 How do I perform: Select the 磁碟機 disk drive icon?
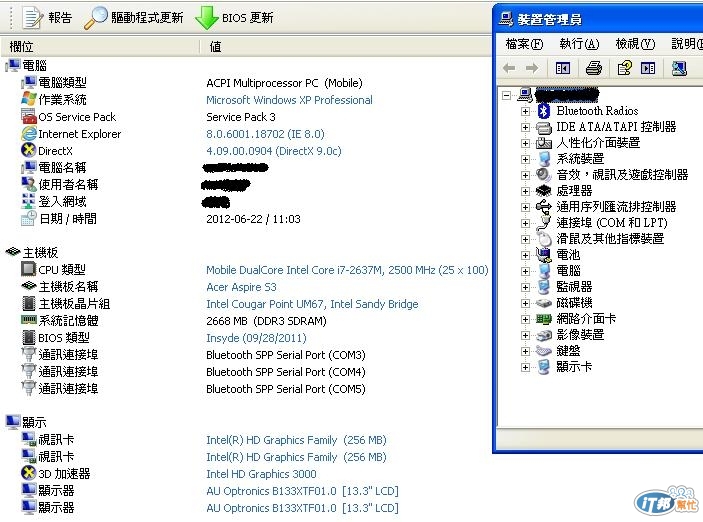[544, 303]
